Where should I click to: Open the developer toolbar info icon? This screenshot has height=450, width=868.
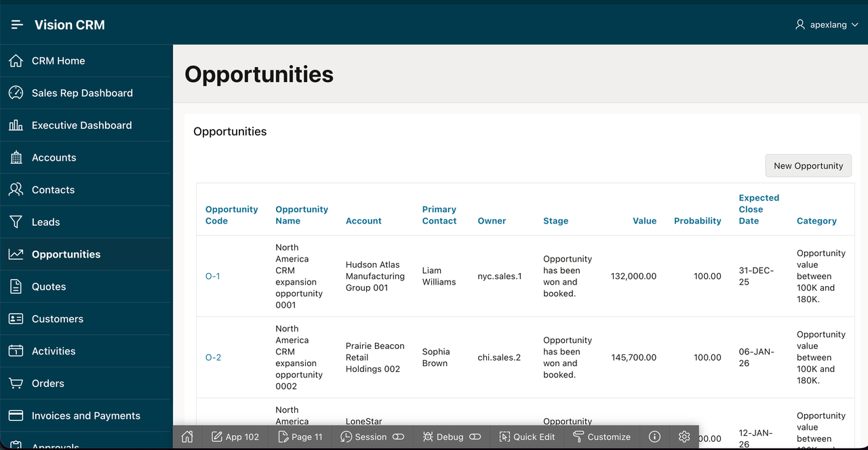[654, 437]
